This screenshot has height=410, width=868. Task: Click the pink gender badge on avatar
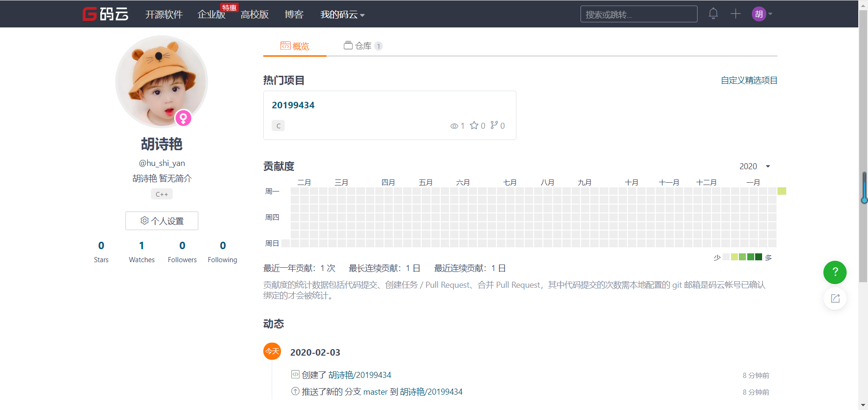pos(183,118)
